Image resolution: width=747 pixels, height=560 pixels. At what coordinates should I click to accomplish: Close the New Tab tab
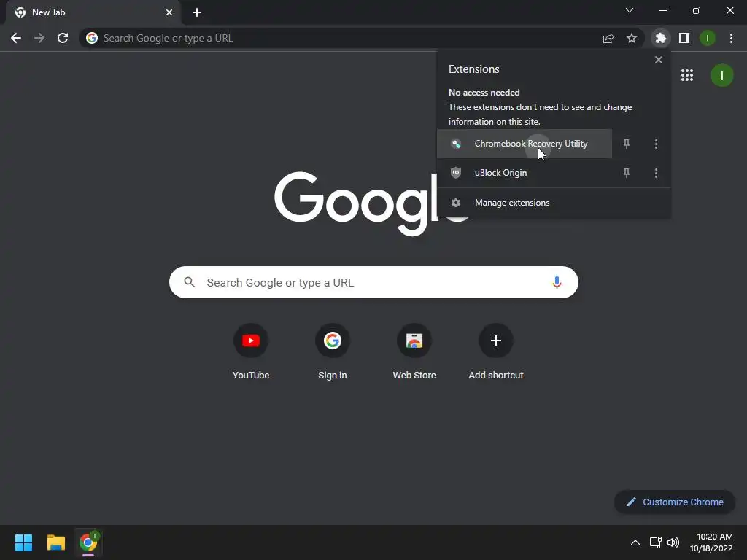169,12
